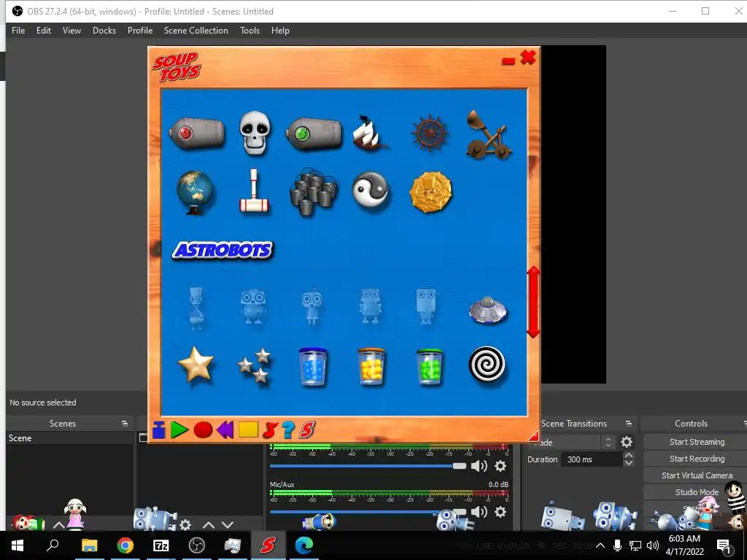Screen dimensions: 747x560
Task: Pick the red-button cannon toy
Action: point(196,133)
